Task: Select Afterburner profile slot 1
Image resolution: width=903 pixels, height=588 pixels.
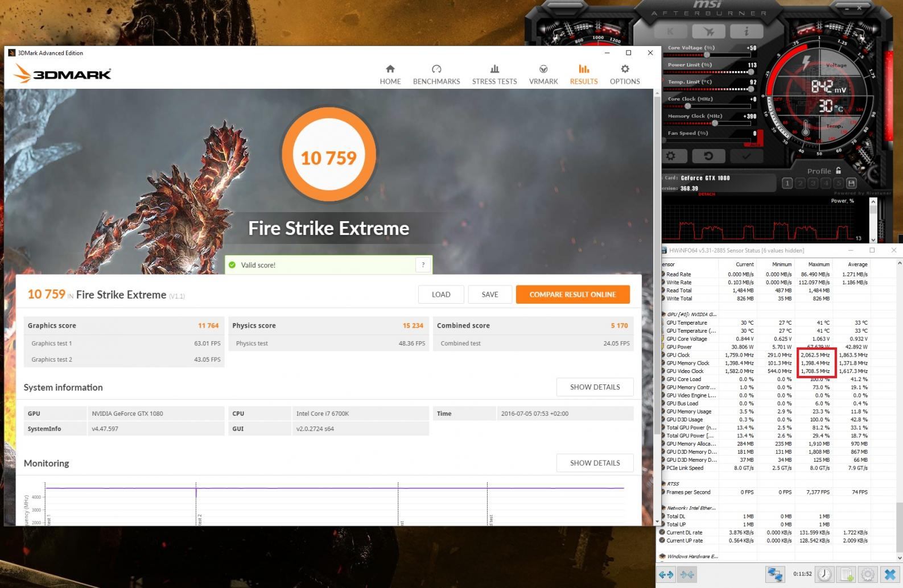Action: (x=787, y=183)
